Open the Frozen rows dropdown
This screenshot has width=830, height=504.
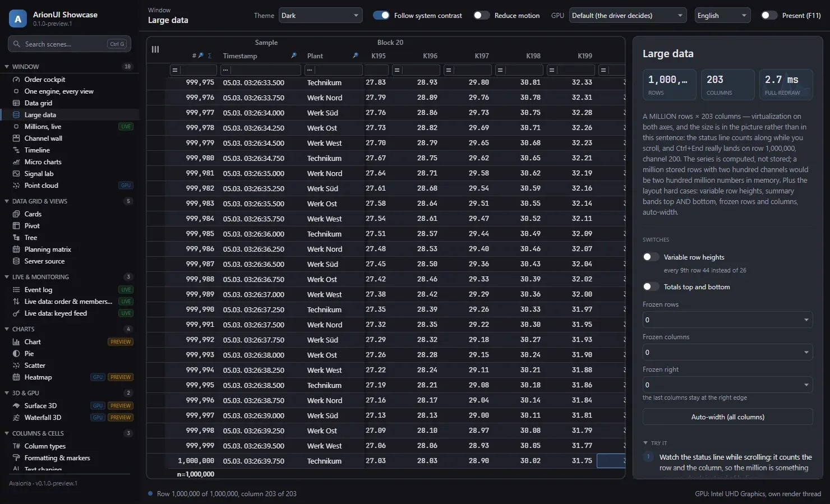(x=727, y=320)
